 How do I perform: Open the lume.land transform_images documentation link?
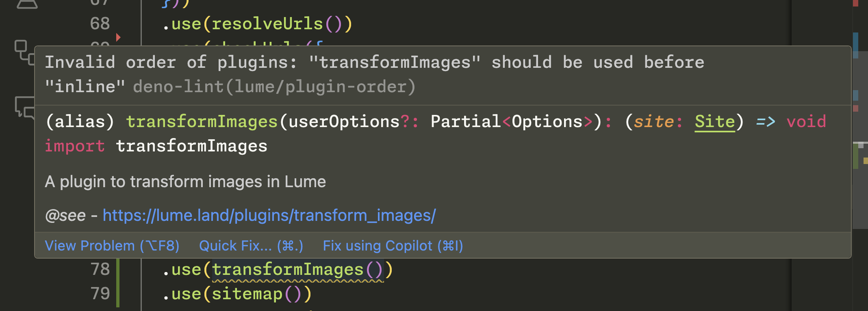tap(269, 215)
